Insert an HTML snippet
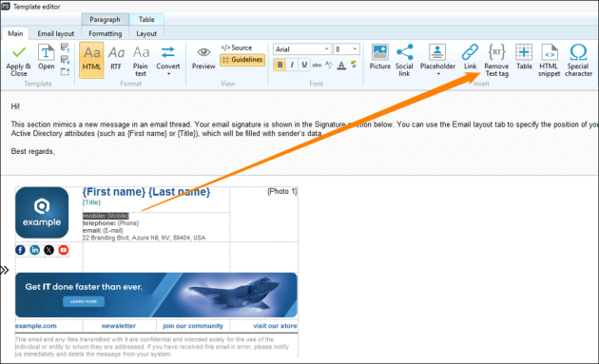Image resolution: width=599 pixels, height=364 pixels. tap(549, 60)
